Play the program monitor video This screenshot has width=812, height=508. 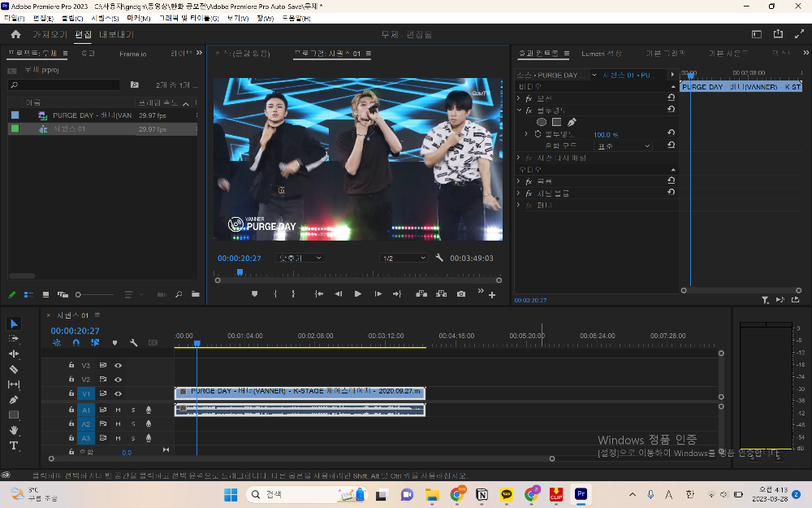click(x=358, y=294)
